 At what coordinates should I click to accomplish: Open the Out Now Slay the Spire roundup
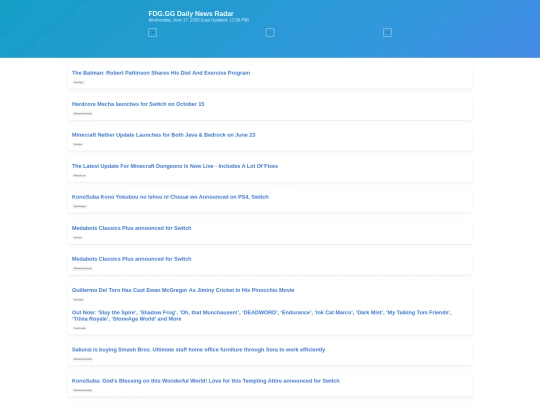[x=261, y=315]
